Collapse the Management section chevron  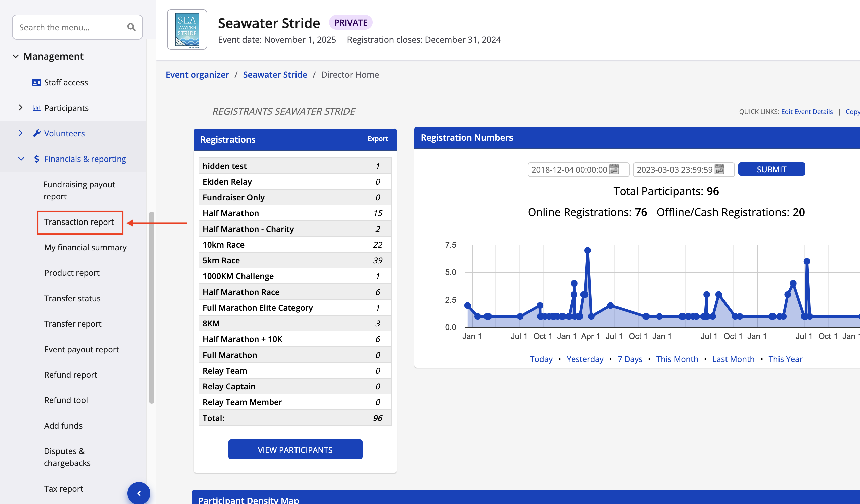[16, 56]
